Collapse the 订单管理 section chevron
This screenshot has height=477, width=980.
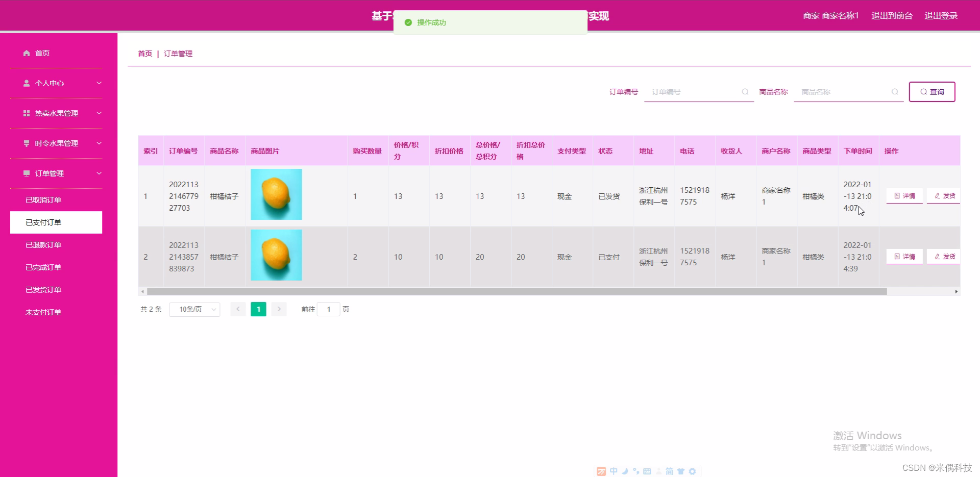(x=99, y=173)
